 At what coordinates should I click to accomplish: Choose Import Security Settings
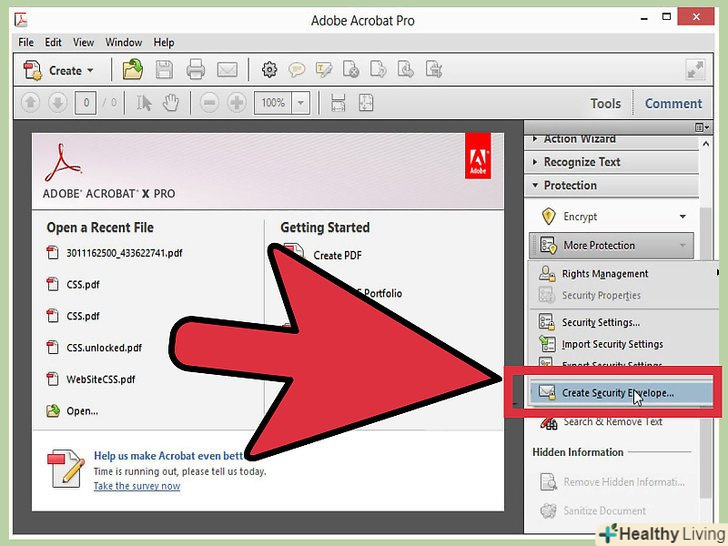click(x=624, y=344)
